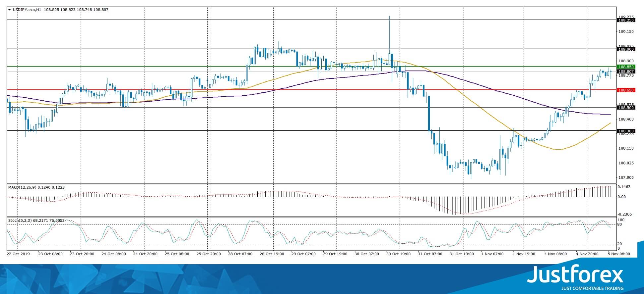Viewport: 644px width, 294px height.
Task: Click the 0.1463 MACD scale value
Action: [x=624, y=187]
